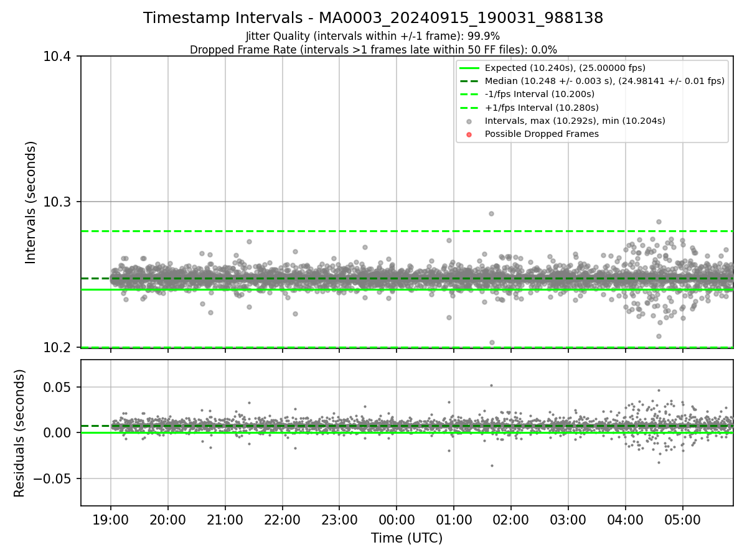Click the highest residual point above 0.05
This screenshot has height=560, width=747.
[491, 385]
